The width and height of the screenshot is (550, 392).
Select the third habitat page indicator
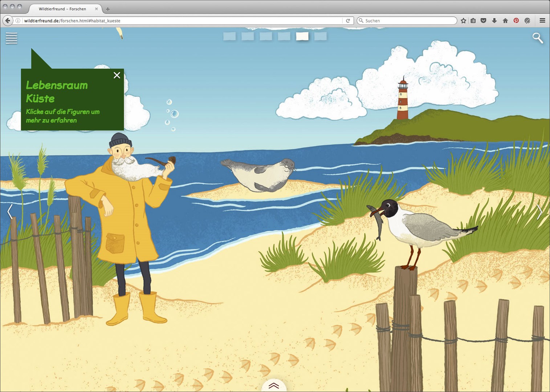266,36
